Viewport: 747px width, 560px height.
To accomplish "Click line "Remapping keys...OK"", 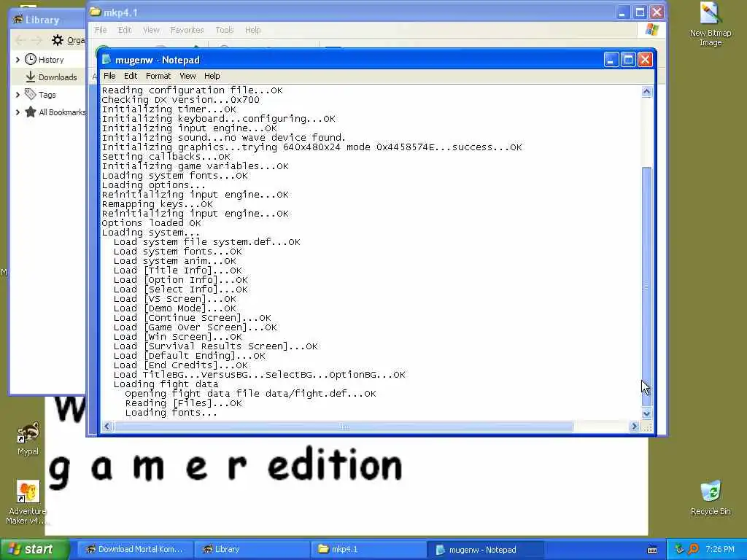I will 158,204.
